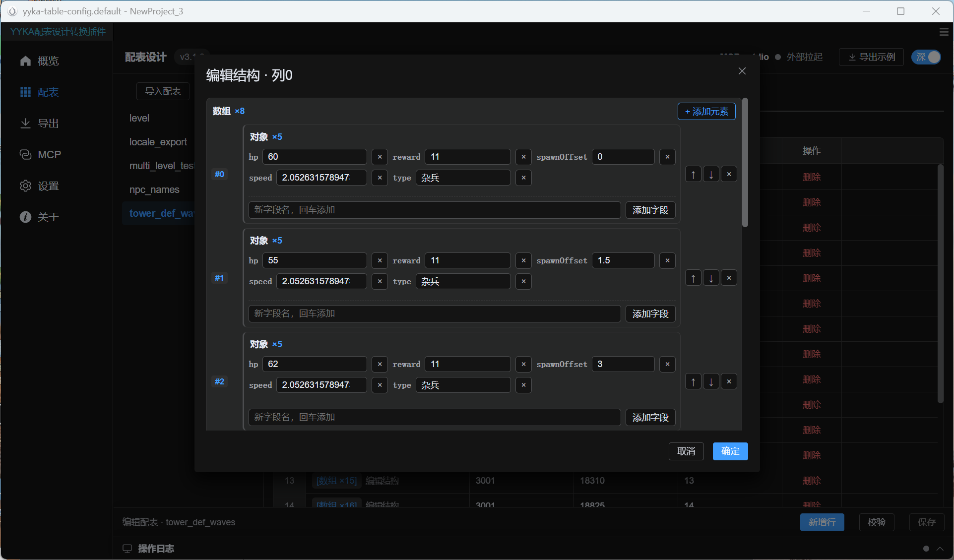Click the + 添加元素 button

pos(706,112)
